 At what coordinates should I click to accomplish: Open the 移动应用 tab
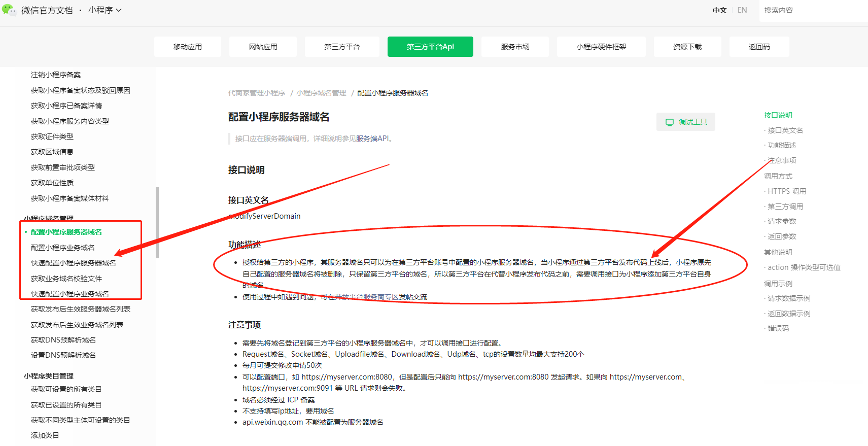[x=188, y=47]
